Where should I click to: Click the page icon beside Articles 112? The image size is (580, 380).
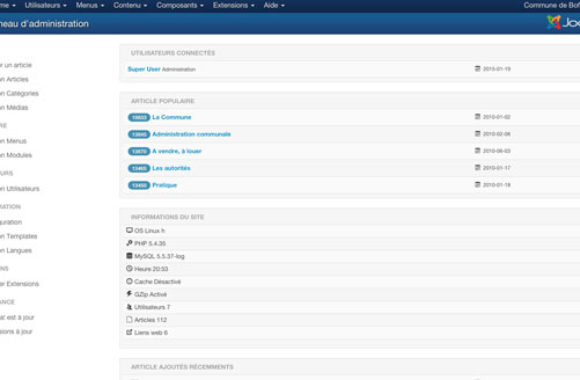click(129, 319)
